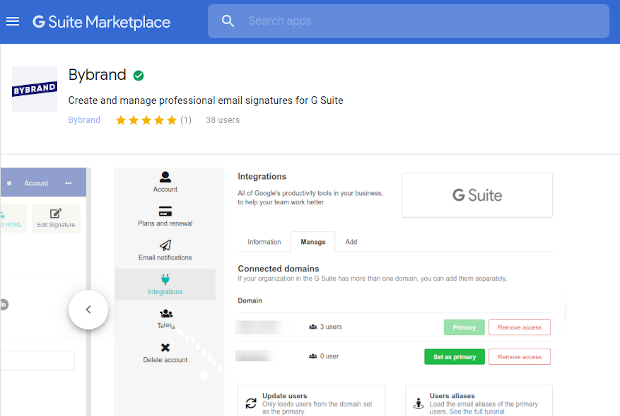Click the Connected domains heading
Image resolution: width=620 pixels, height=416 pixels.
pos(278,269)
